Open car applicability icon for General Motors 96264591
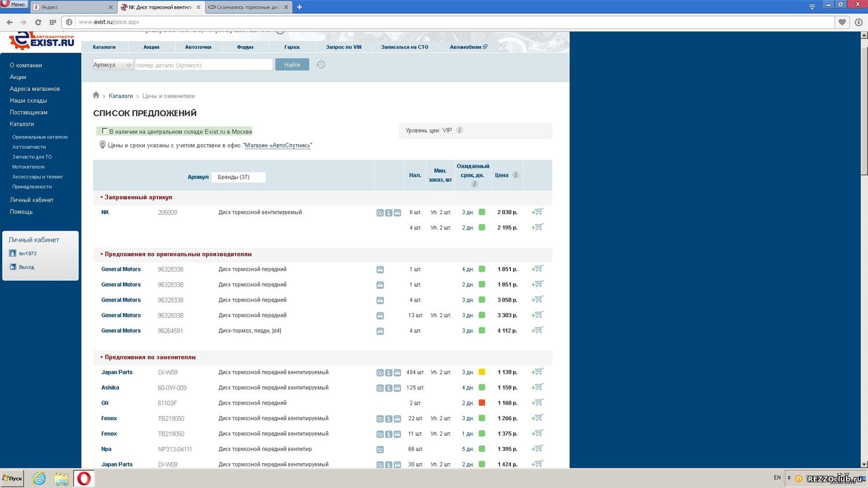This screenshot has height=488, width=868. [380, 331]
